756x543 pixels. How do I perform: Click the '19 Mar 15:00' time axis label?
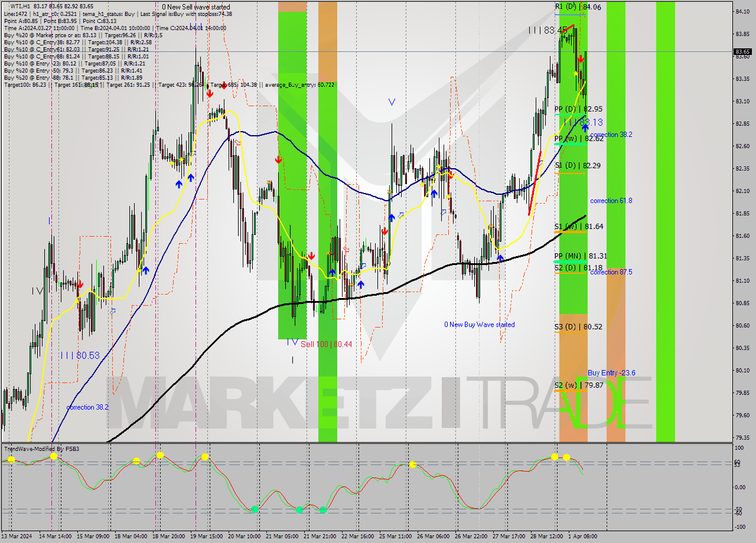point(207,537)
